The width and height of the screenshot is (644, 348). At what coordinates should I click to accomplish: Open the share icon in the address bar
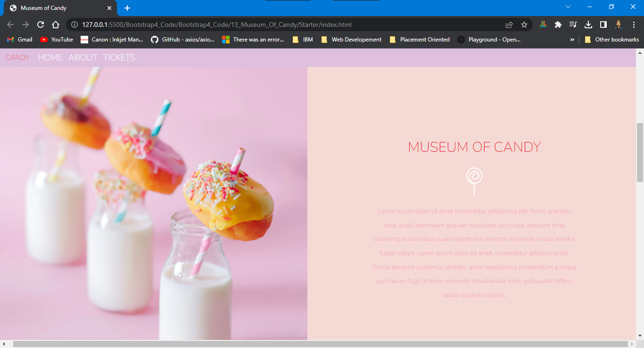coord(510,24)
